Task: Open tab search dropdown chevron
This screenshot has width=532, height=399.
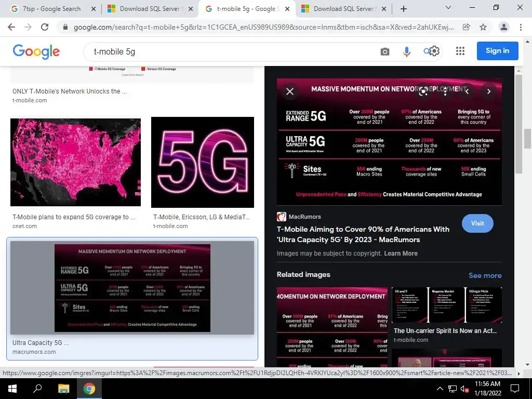Action: [x=448, y=7]
